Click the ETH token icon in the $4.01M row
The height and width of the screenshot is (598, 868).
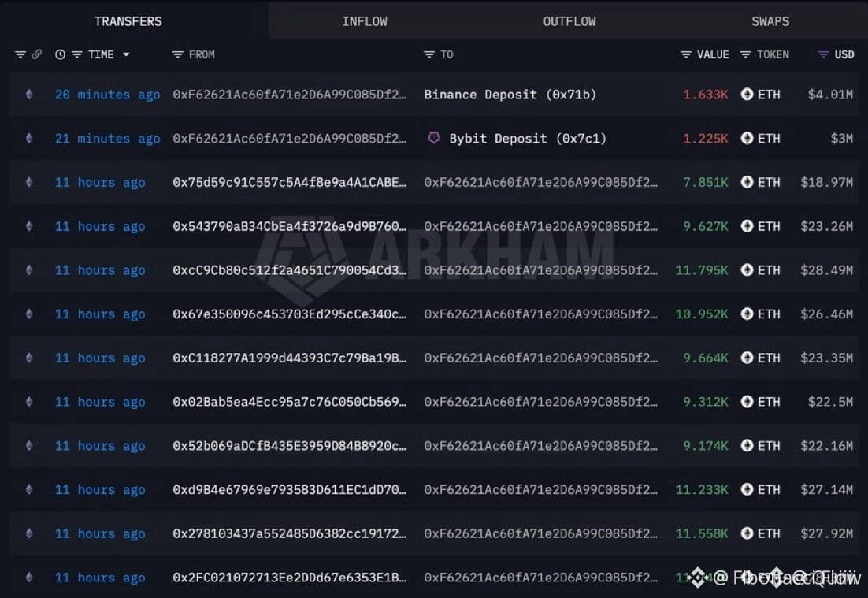point(747,94)
